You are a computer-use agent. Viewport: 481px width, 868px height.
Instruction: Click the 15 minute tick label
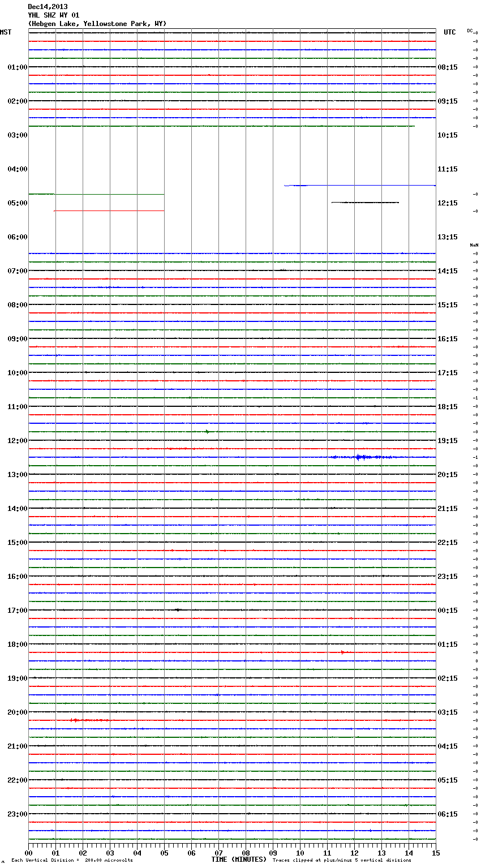(436, 853)
